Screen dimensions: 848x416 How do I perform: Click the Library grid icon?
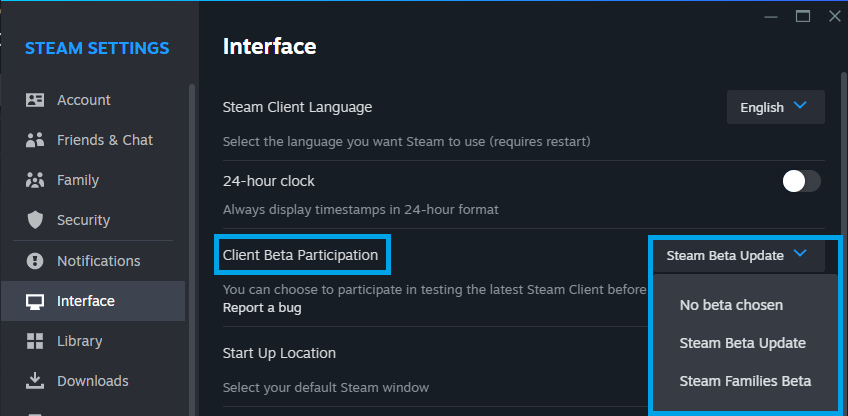pyautogui.click(x=35, y=341)
